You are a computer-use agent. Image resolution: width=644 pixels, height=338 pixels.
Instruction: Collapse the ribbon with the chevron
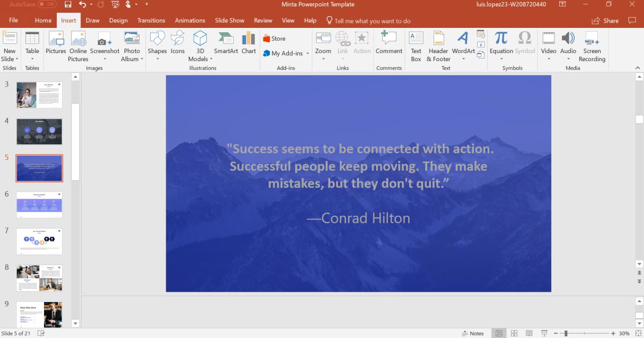pyautogui.click(x=638, y=67)
